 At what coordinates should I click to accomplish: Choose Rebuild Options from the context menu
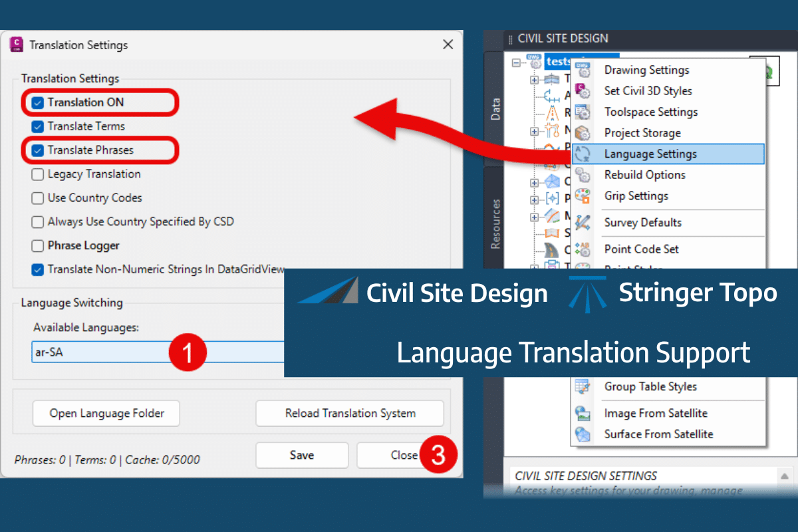(x=668, y=175)
